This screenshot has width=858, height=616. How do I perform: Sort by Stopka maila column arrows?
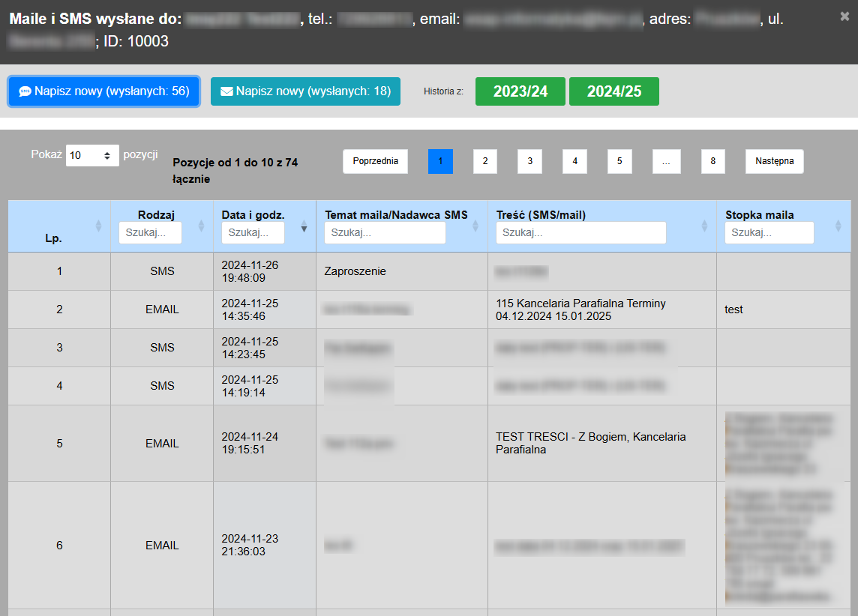coord(838,226)
